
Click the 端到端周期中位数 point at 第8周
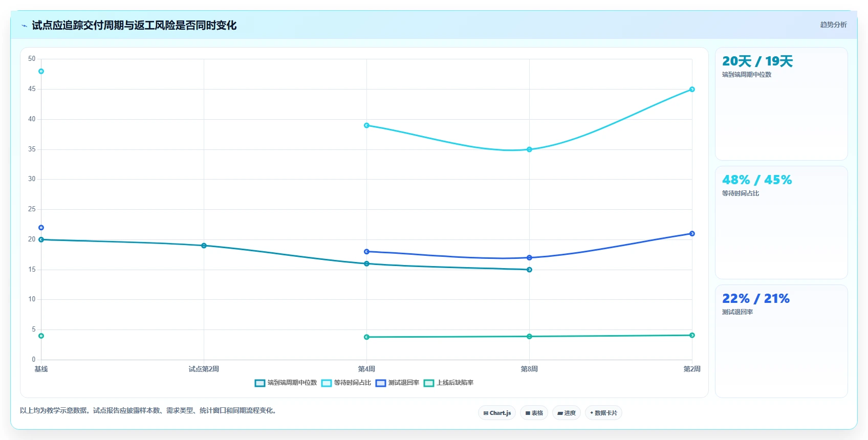tap(529, 270)
